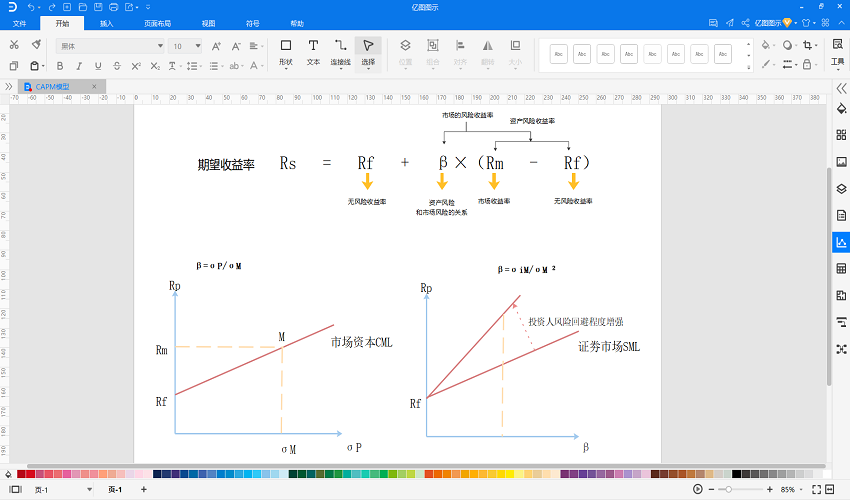Click the format painter brush icon
Viewport: 850px width, 500px height.
[36, 45]
